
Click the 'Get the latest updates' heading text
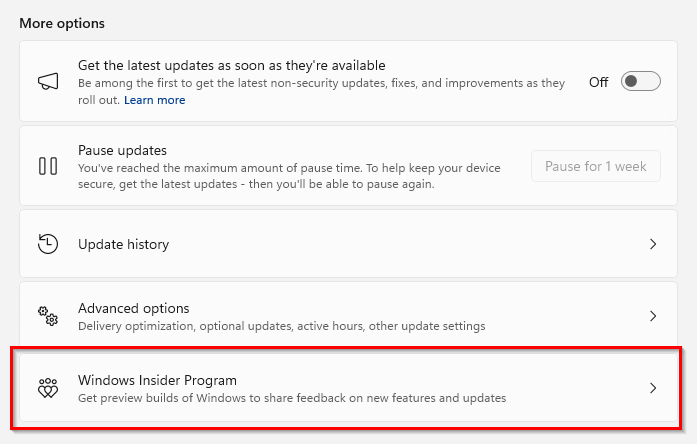pyautogui.click(x=231, y=65)
